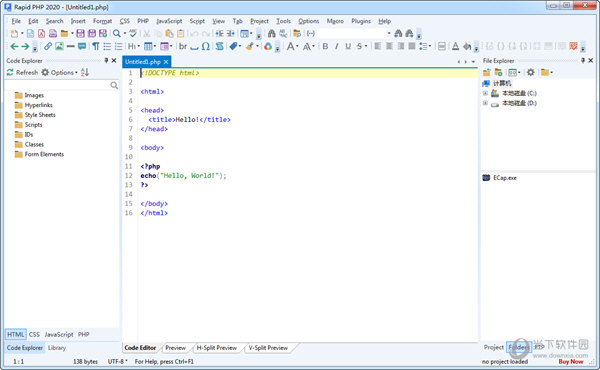The height and width of the screenshot is (370, 600).
Task: Open the Macro menu
Action: (x=335, y=21)
